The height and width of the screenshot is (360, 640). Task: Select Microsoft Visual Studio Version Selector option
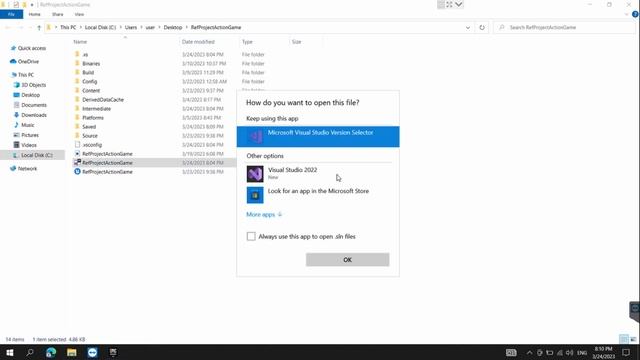pyautogui.click(x=318, y=136)
